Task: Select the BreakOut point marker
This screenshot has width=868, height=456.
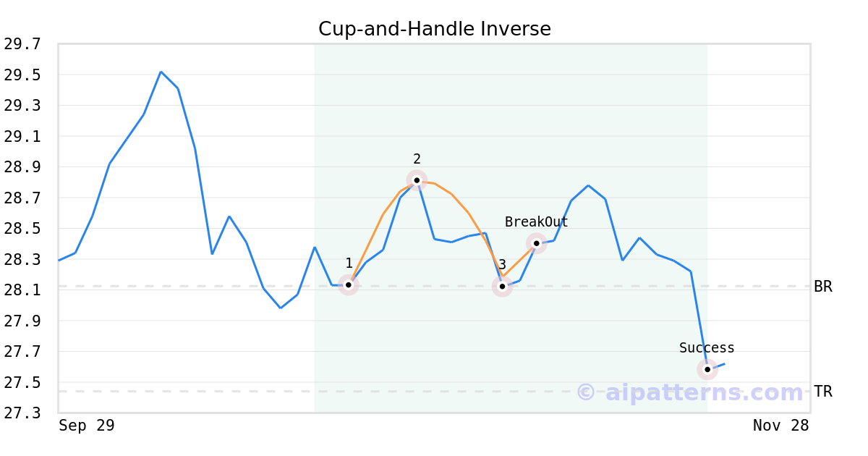Action: pyautogui.click(x=536, y=243)
